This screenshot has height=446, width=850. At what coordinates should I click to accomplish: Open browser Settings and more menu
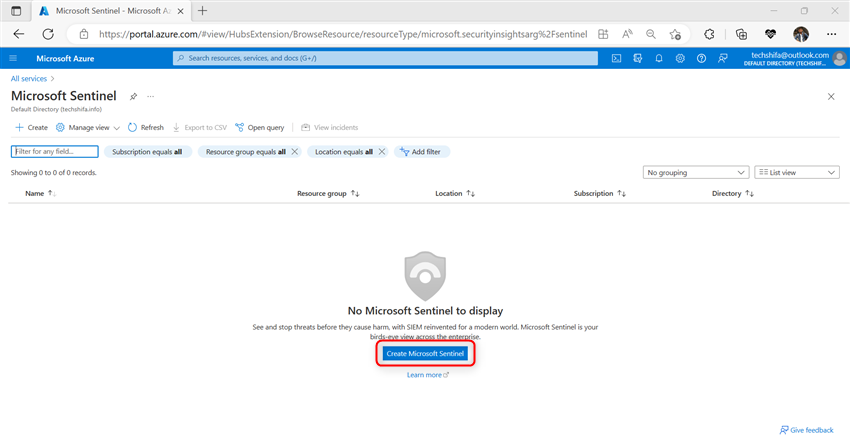point(832,34)
